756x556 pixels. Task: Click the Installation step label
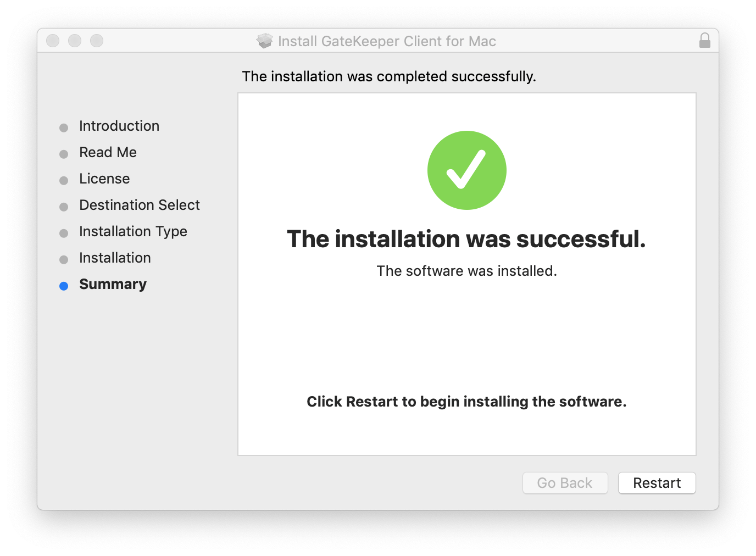pyautogui.click(x=115, y=258)
